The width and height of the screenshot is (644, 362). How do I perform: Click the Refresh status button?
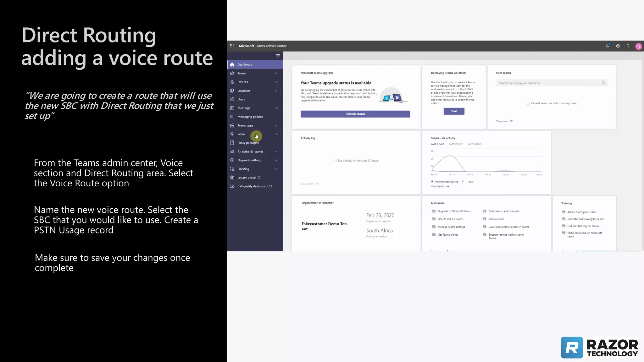tap(355, 114)
